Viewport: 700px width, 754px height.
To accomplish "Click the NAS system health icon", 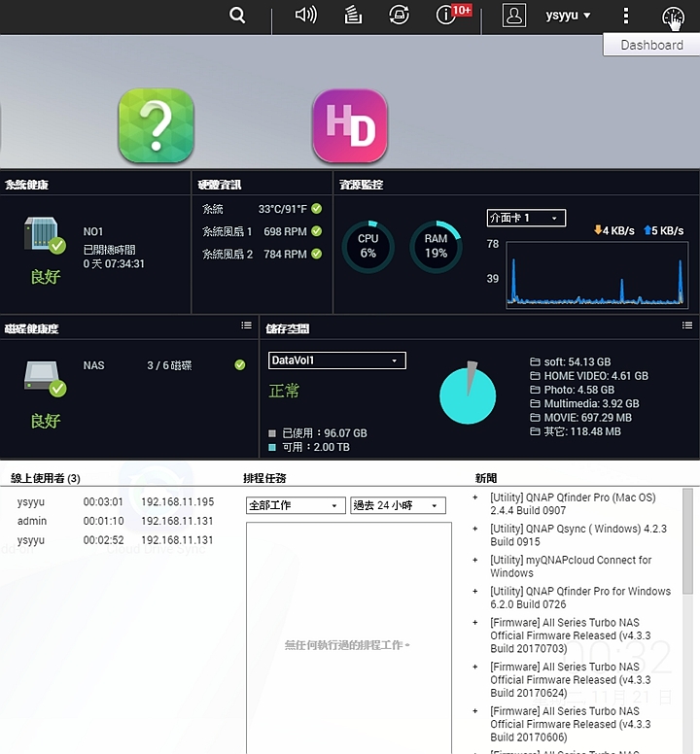I will pos(45,235).
